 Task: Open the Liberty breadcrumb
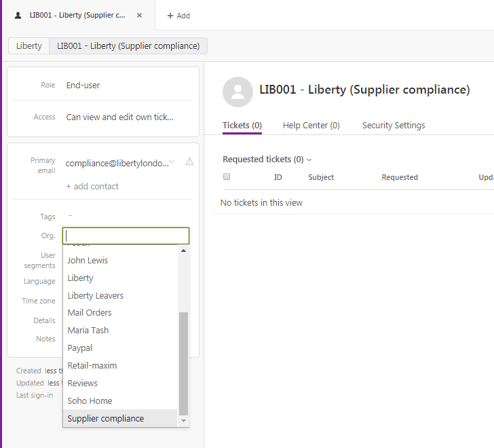(28, 46)
